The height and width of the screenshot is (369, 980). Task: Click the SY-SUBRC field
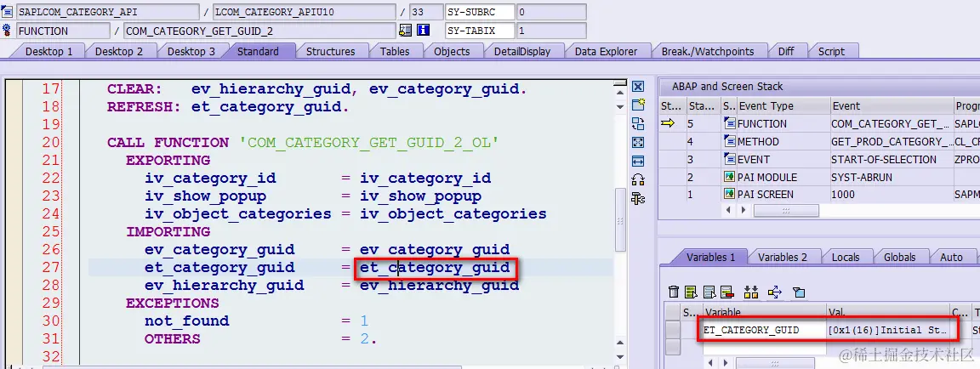coord(480,12)
